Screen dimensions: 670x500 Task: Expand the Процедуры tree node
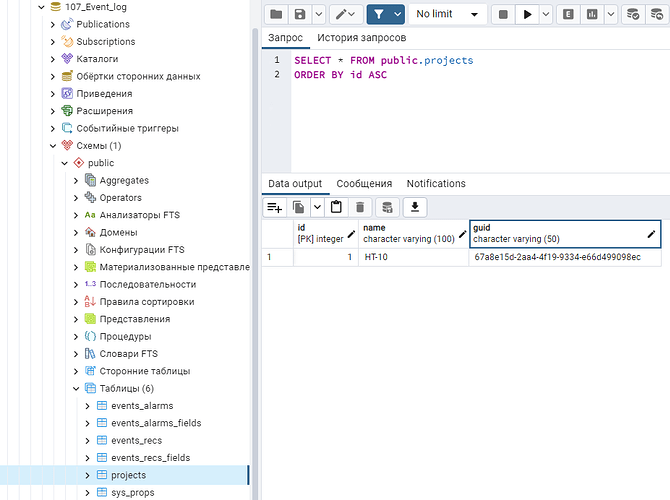76,337
